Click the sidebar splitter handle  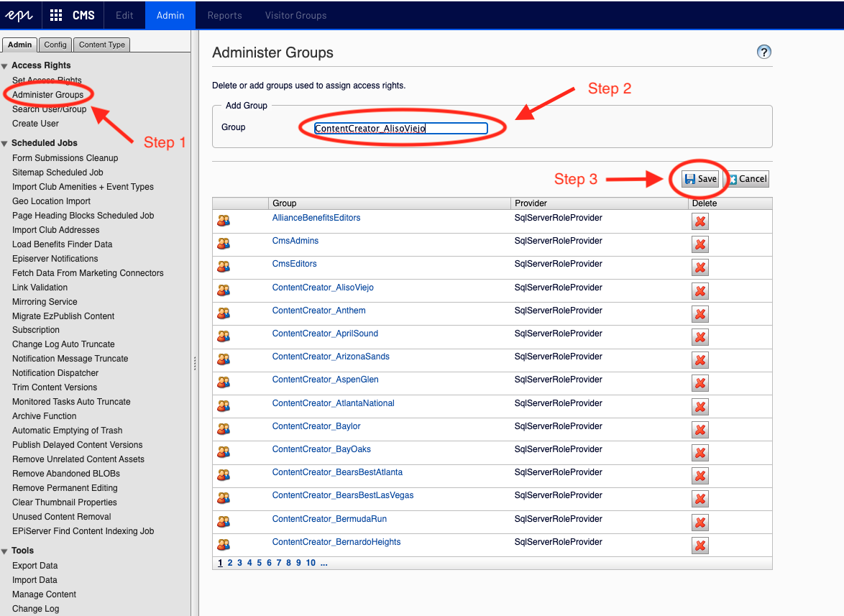point(195,364)
